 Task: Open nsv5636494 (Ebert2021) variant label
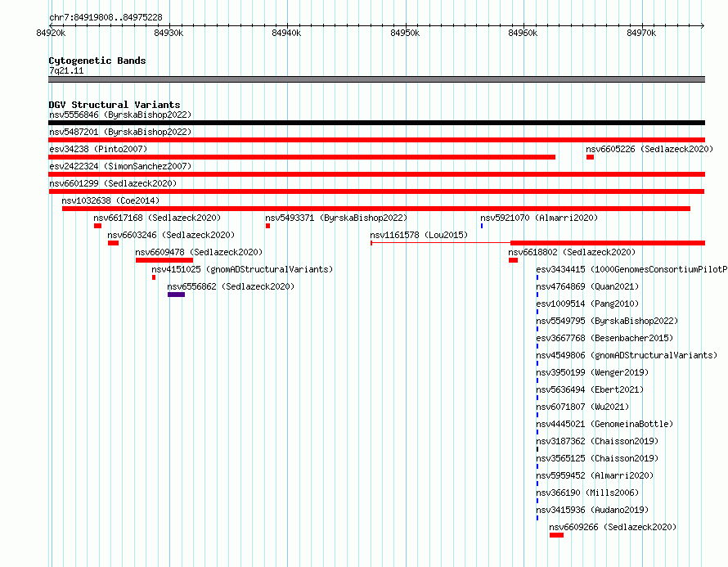(590, 389)
